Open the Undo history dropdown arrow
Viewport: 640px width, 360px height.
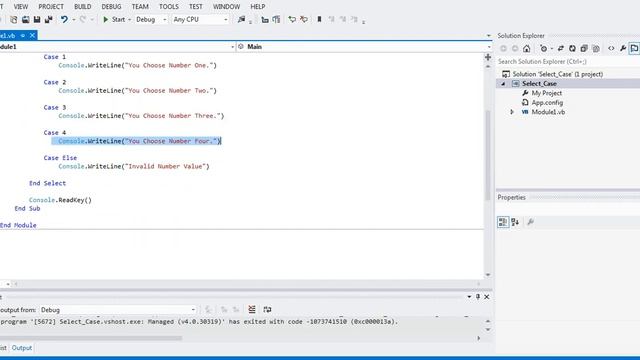[74, 20]
